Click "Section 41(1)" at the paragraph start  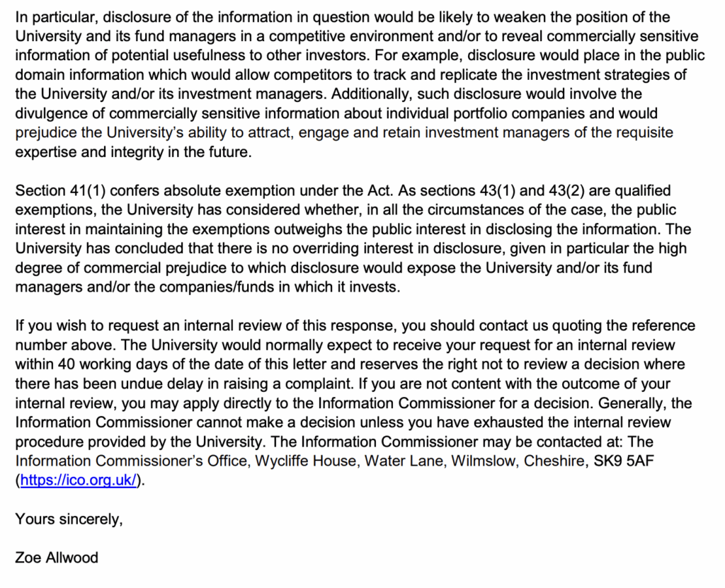58,191
